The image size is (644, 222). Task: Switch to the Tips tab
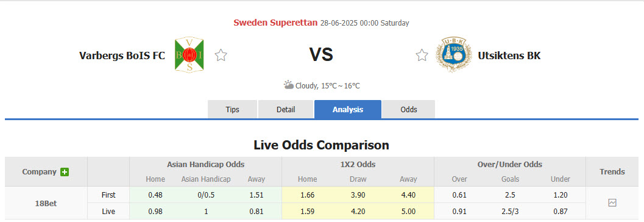pyautogui.click(x=233, y=109)
